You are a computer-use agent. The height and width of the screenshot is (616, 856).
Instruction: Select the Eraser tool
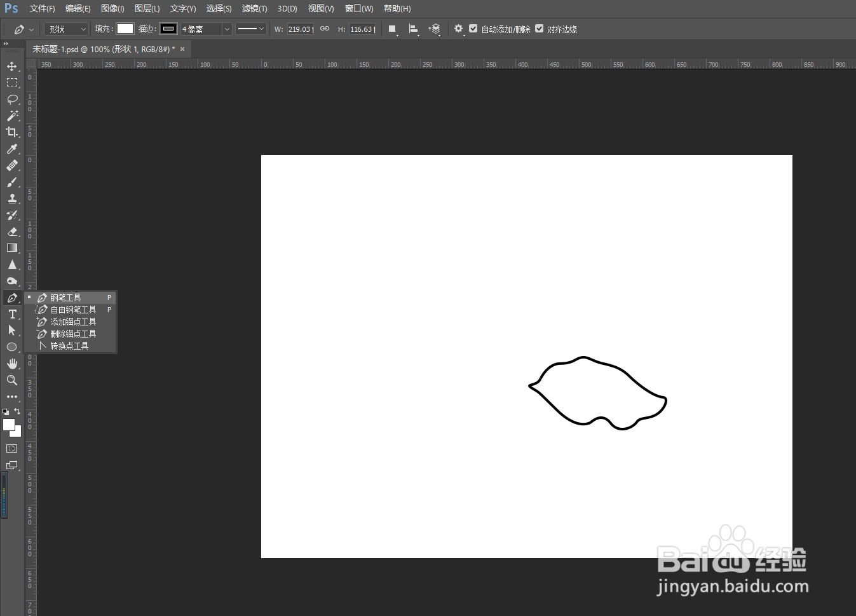click(x=12, y=231)
